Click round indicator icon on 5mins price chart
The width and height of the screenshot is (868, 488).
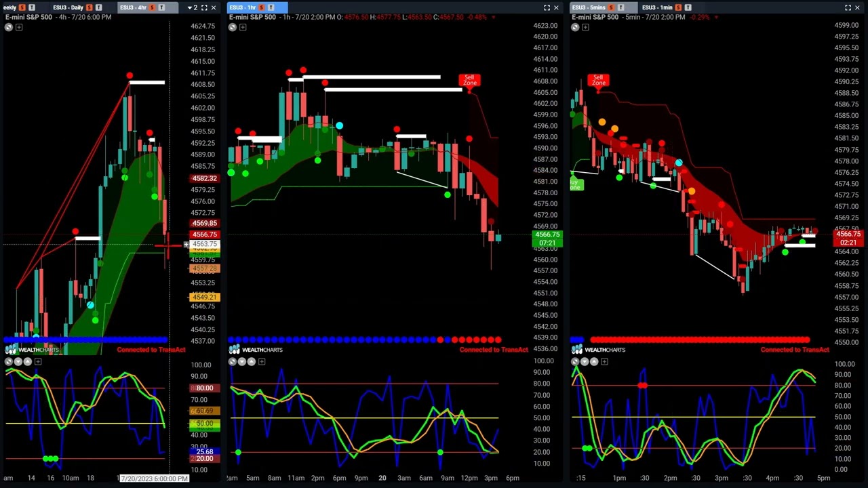[575, 27]
